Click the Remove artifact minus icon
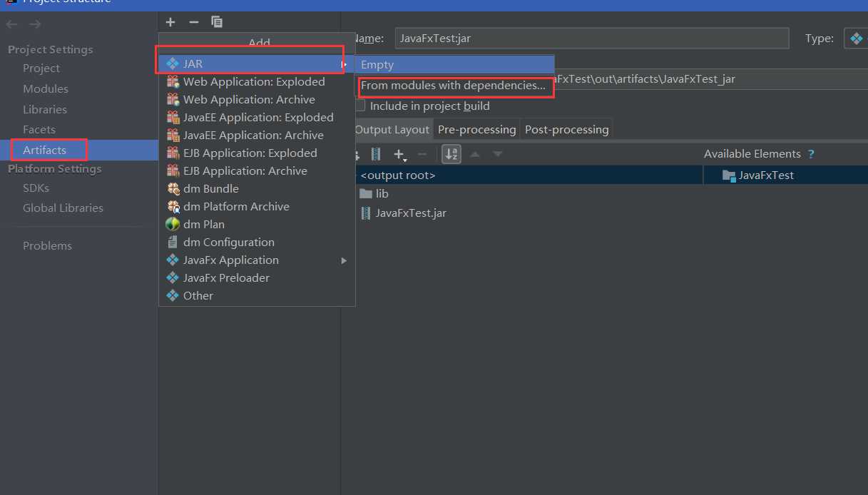The width and height of the screenshot is (868, 495). click(x=193, y=23)
